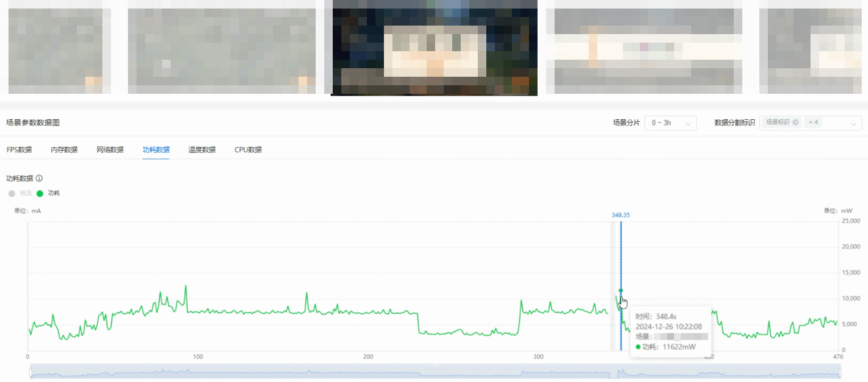Toggle the 电流 legend series
868x382 pixels.
click(x=19, y=193)
